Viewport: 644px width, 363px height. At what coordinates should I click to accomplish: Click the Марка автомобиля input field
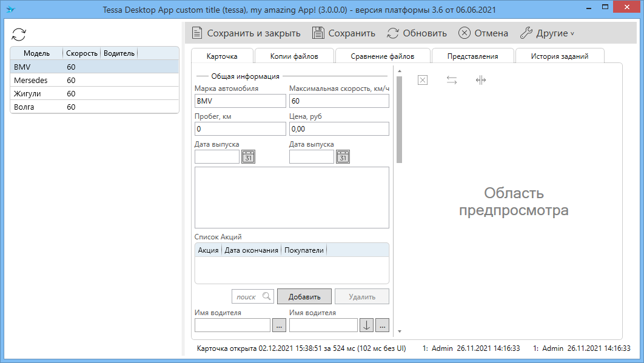point(240,101)
